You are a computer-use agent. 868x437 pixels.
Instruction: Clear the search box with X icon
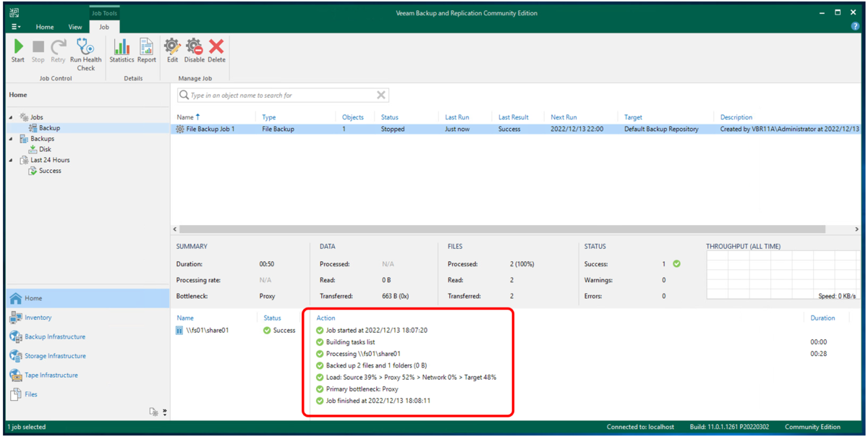tap(381, 95)
